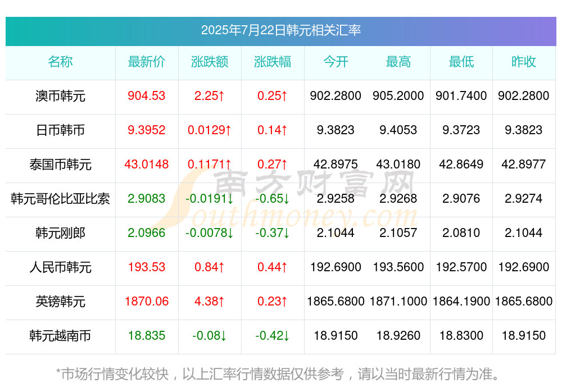Click latest price 193.53

pyautogui.click(x=147, y=267)
